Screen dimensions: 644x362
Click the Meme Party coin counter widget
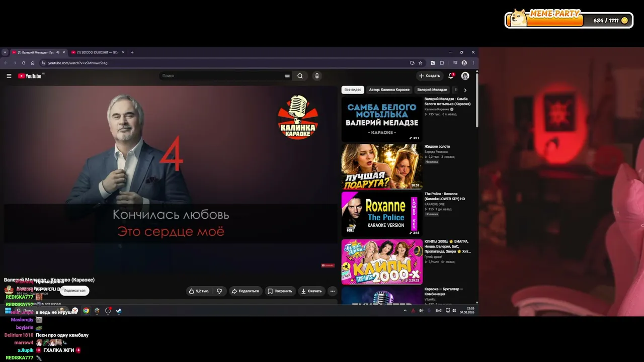(569, 19)
